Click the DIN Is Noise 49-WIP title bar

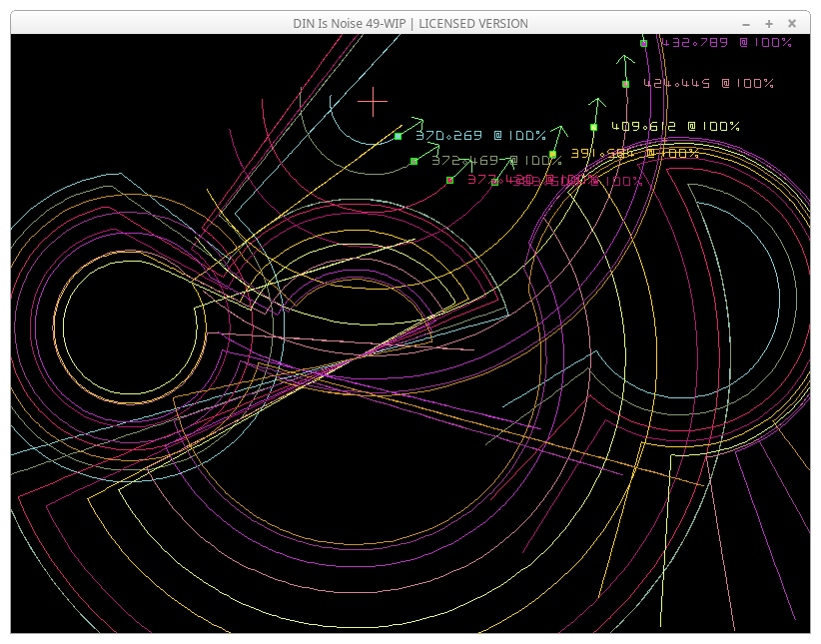click(x=410, y=24)
